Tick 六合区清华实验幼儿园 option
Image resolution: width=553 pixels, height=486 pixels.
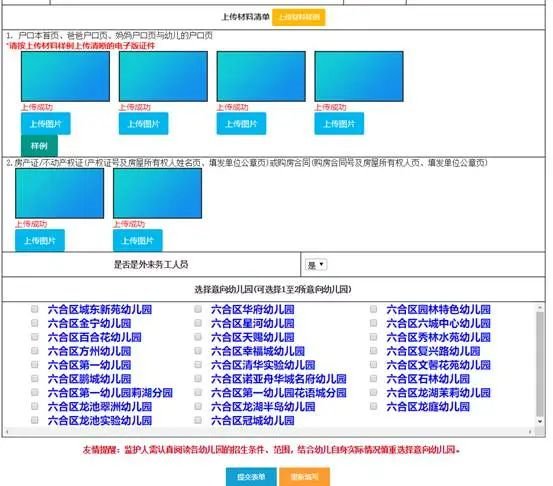pyautogui.click(x=198, y=364)
